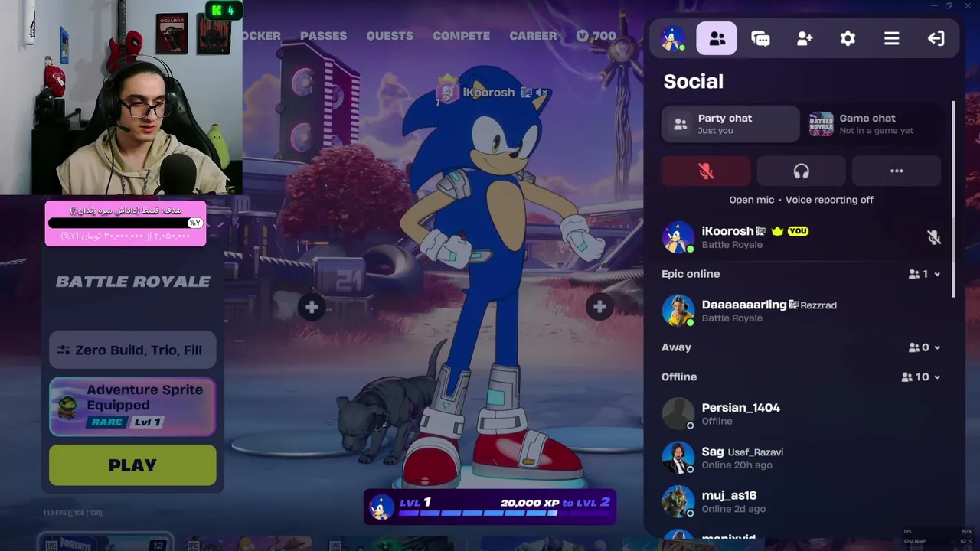Screen dimensions: 980x551
Task: Open the three-dot voice options
Action: 896,171
